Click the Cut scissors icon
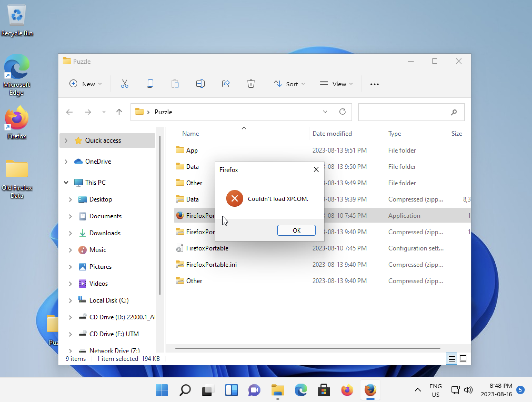The width and height of the screenshot is (532, 402). (124, 84)
